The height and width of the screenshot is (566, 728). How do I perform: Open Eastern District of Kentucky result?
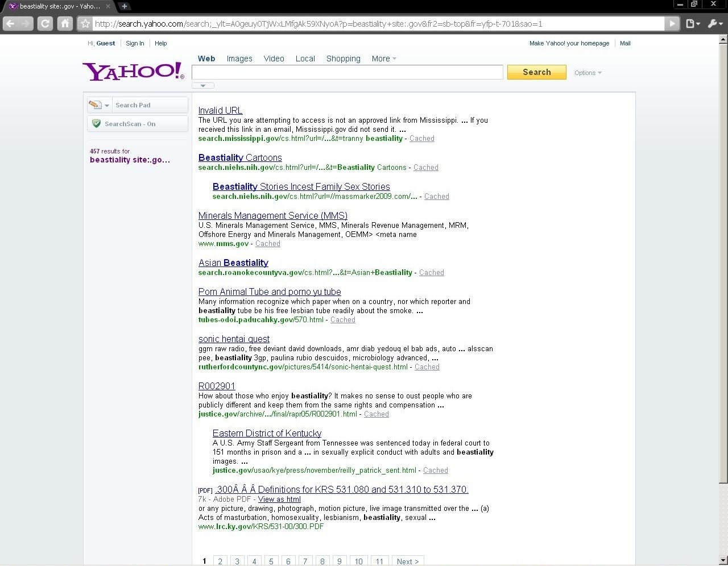coord(267,433)
